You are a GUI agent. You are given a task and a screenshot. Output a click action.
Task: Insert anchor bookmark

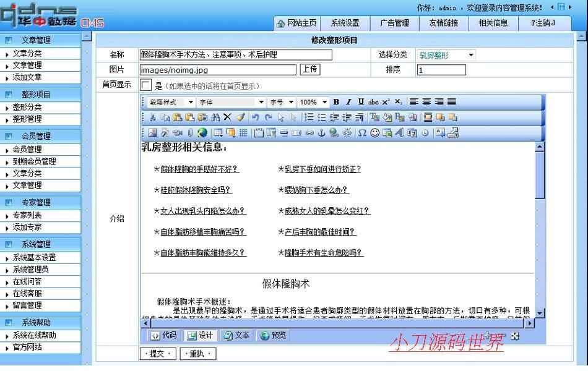321,133
